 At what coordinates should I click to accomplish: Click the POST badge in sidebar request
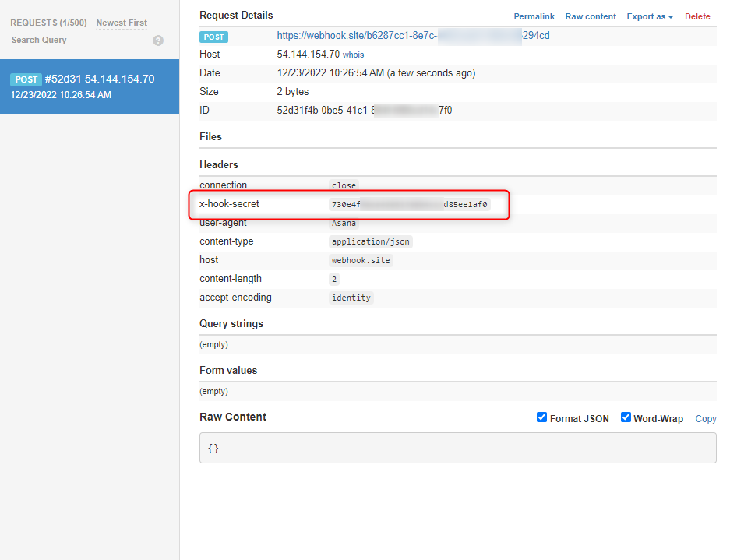click(x=26, y=79)
